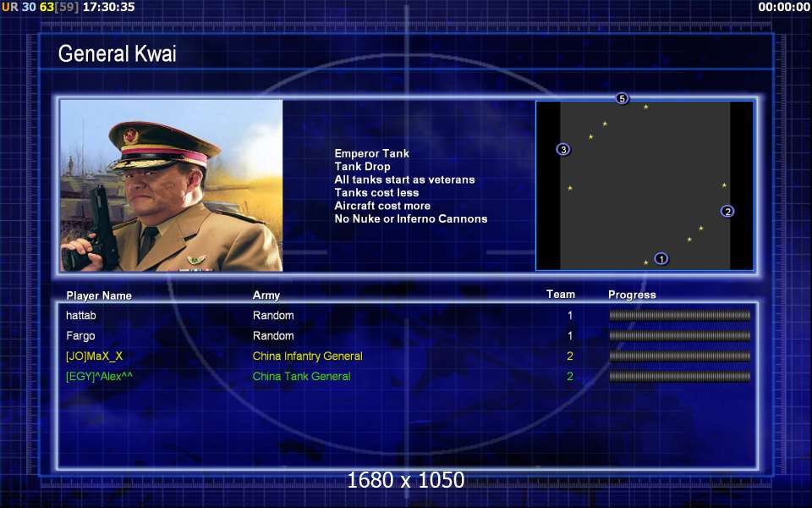Click the Tanks cost less text
The height and width of the screenshot is (508, 812).
pos(376,192)
